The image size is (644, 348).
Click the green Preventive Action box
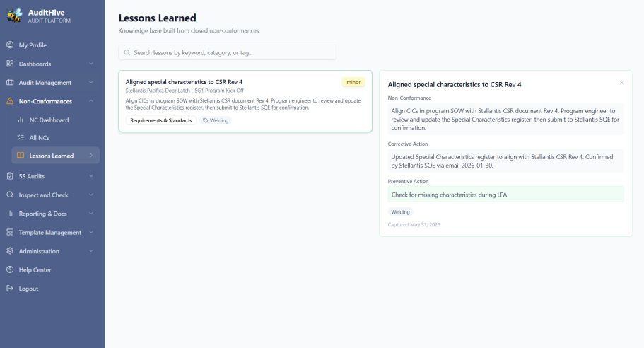pos(505,195)
